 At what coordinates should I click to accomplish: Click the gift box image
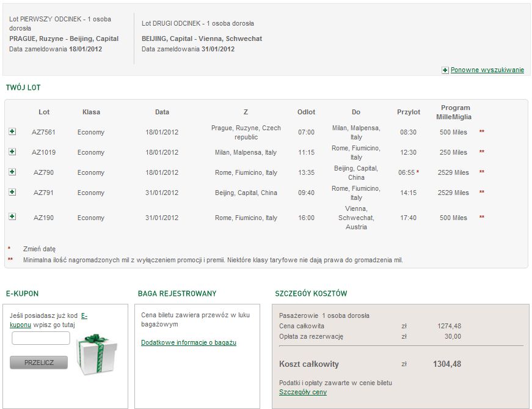coord(97,354)
